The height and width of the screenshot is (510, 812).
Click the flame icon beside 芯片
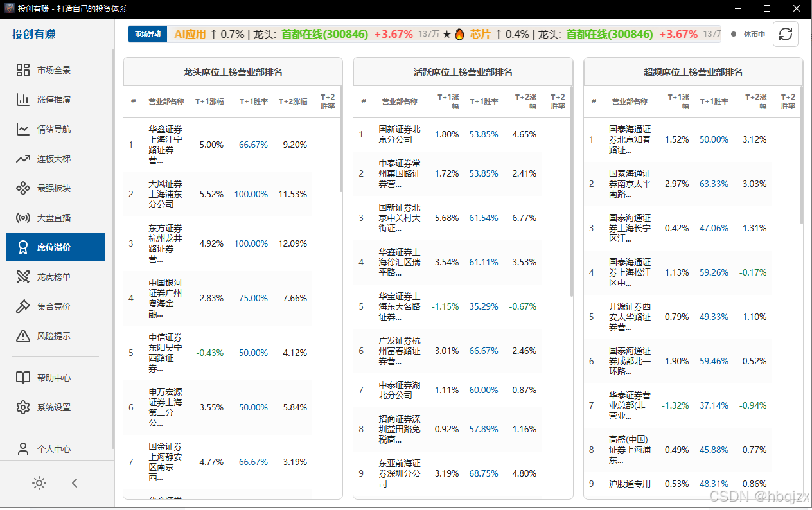459,34
